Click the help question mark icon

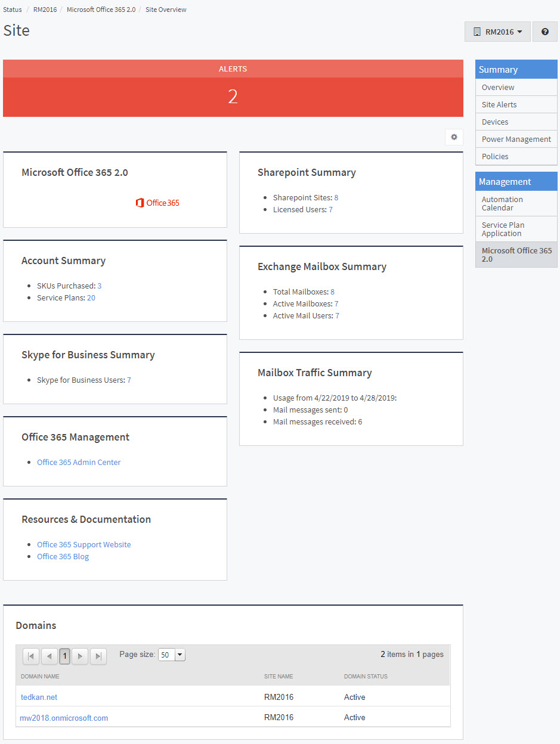coord(544,32)
